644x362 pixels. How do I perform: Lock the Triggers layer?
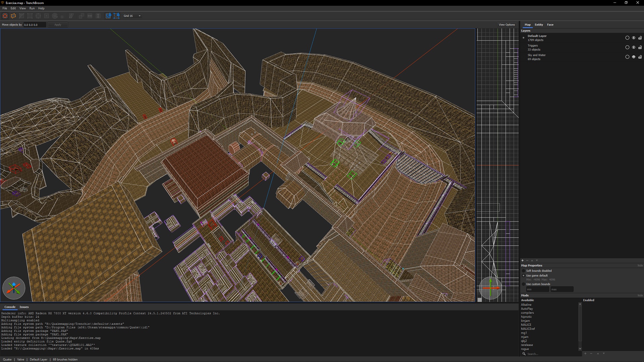coord(640,48)
